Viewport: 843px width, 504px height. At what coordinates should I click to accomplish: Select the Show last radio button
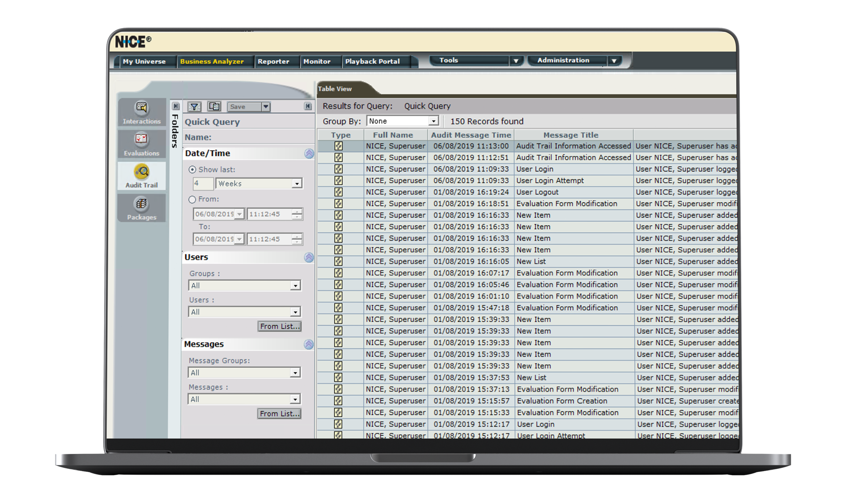192,169
